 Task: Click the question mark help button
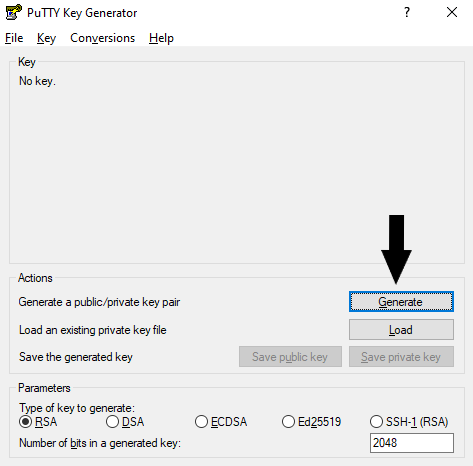(407, 12)
